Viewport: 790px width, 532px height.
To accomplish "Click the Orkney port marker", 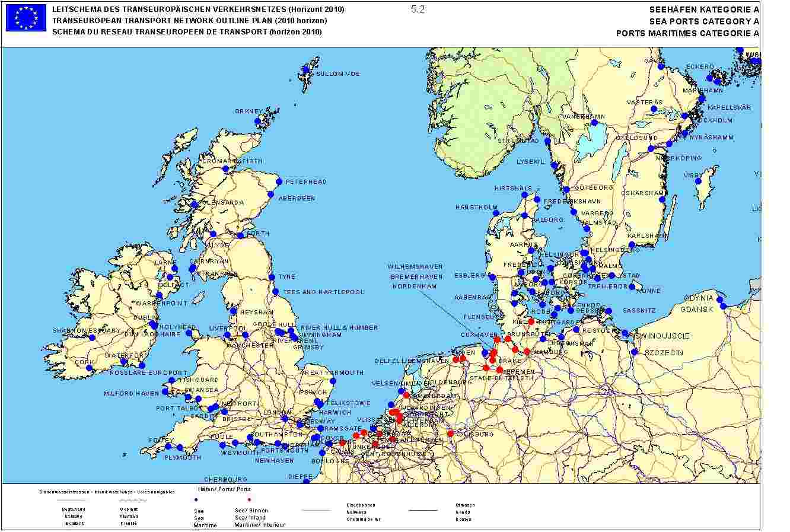I will [258, 122].
